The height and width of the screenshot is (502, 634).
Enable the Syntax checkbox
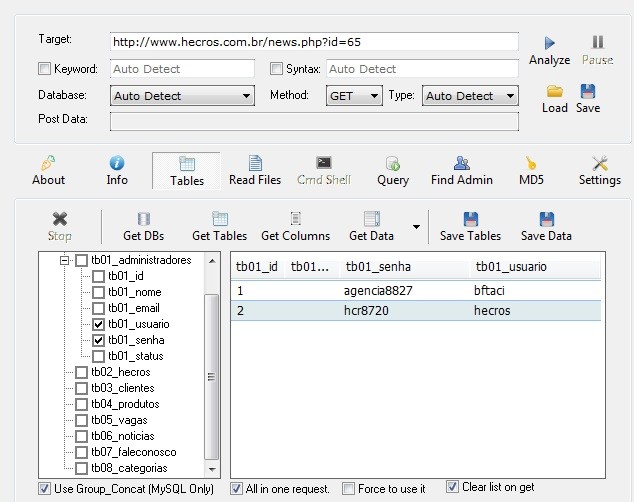pos(276,68)
